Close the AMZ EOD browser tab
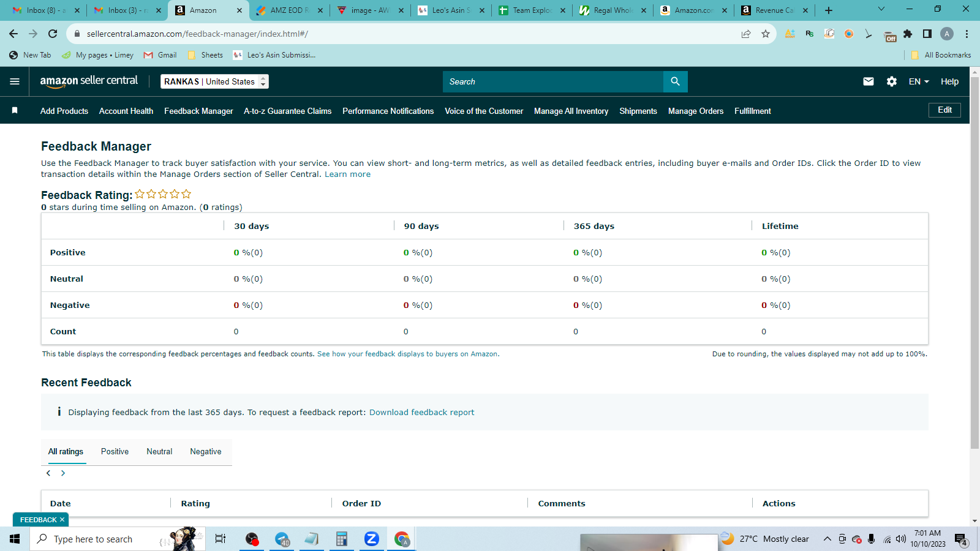The height and width of the screenshot is (551, 980). 320,10
